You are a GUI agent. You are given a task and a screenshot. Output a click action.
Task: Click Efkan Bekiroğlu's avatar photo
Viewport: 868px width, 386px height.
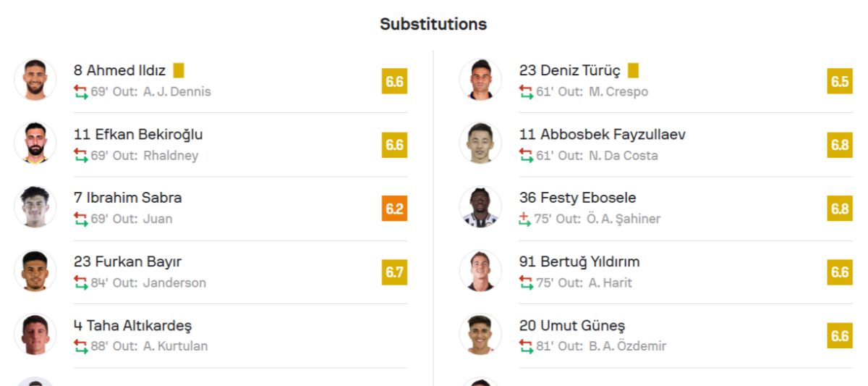[x=35, y=143]
